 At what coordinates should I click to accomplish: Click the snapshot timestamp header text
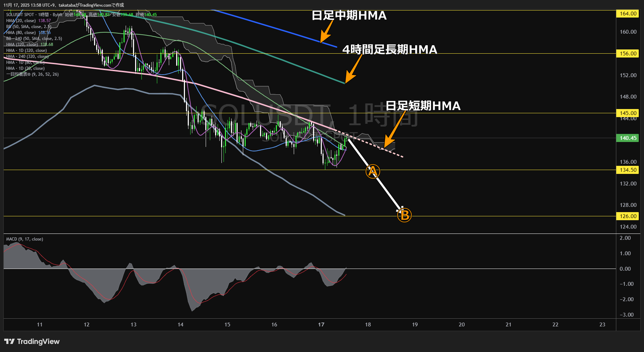[x=64, y=5]
